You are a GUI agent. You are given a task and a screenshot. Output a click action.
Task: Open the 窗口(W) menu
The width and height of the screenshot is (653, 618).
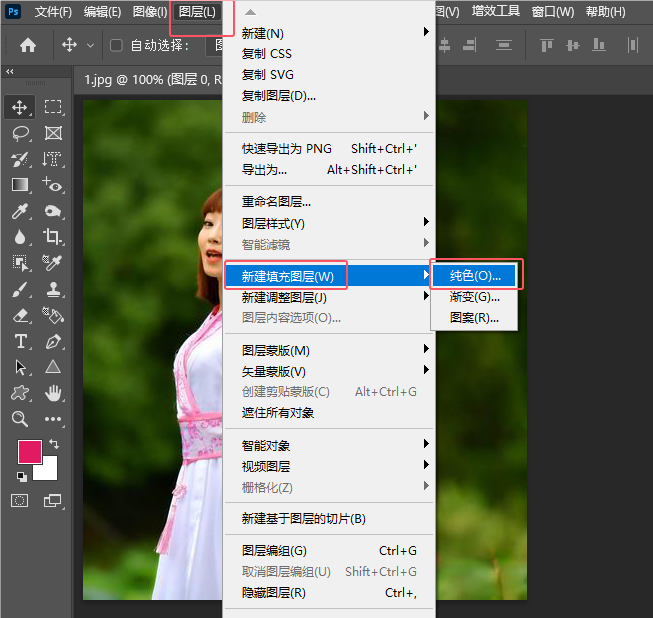click(553, 12)
